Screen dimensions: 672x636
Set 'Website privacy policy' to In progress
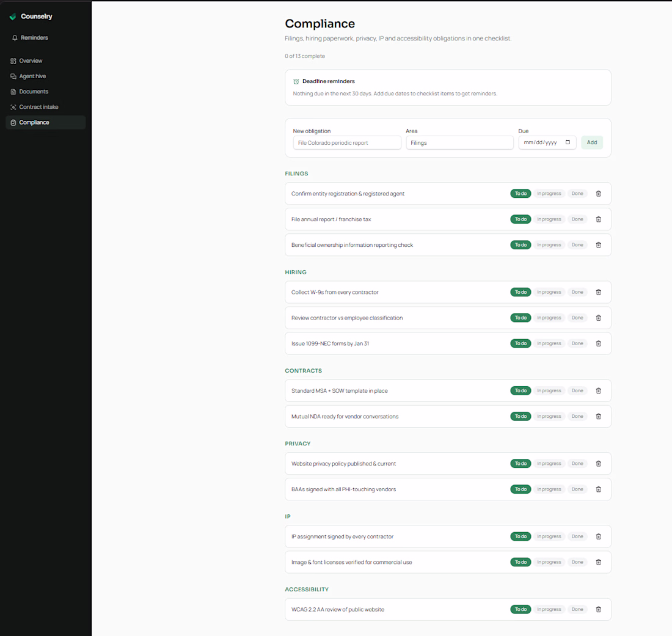coord(549,464)
